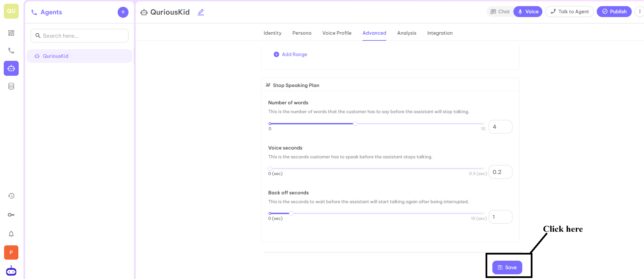Click the Save button
Image resolution: width=644 pixels, height=279 pixels.
pyautogui.click(x=507, y=268)
